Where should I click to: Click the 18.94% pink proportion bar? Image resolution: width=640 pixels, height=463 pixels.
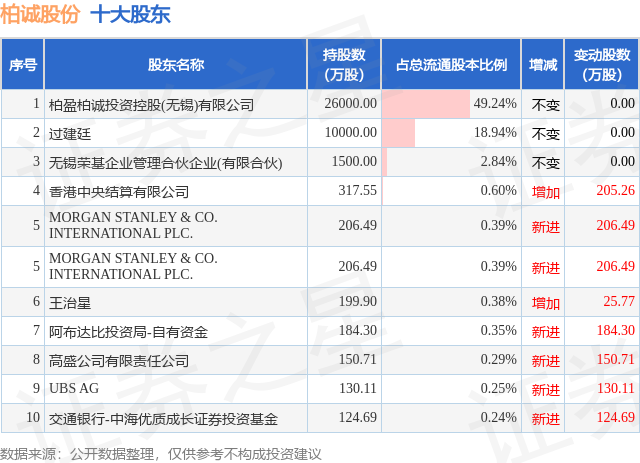pyautogui.click(x=398, y=133)
